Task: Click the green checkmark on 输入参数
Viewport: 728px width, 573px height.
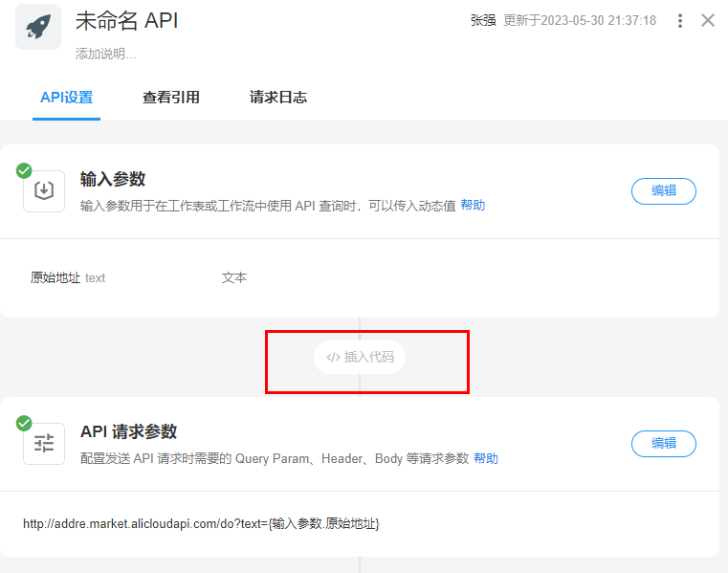Action: tap(24, 170)
